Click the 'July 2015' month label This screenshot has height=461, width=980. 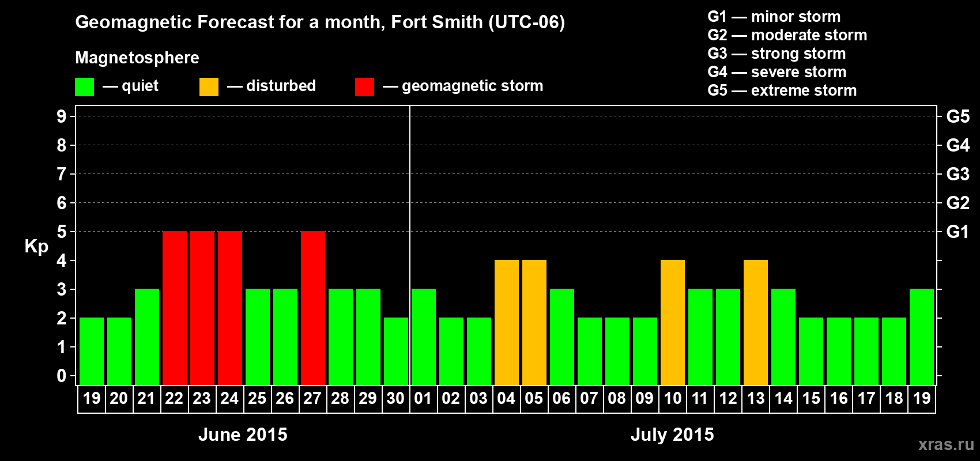pyautogui.click(x=672, y=434)
